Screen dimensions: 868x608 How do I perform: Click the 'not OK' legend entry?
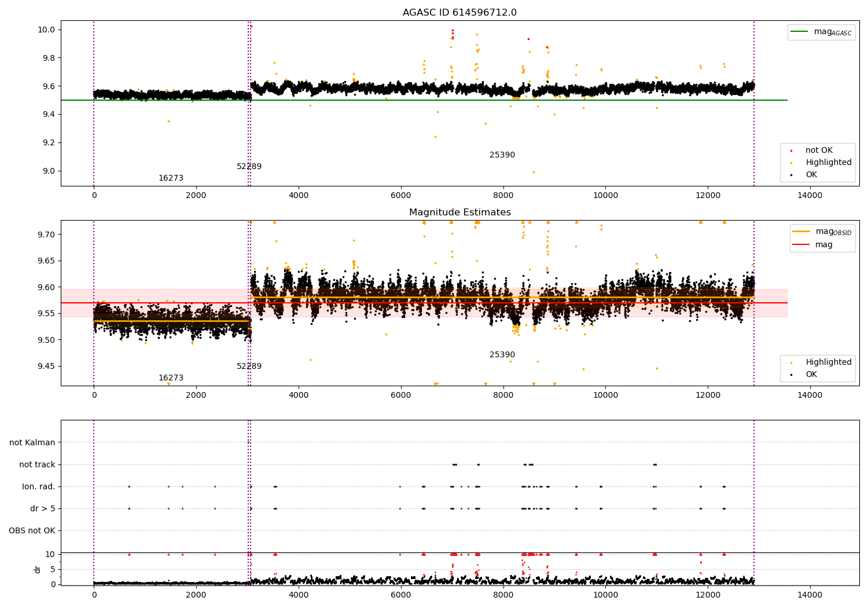click(x=819, y=151)
